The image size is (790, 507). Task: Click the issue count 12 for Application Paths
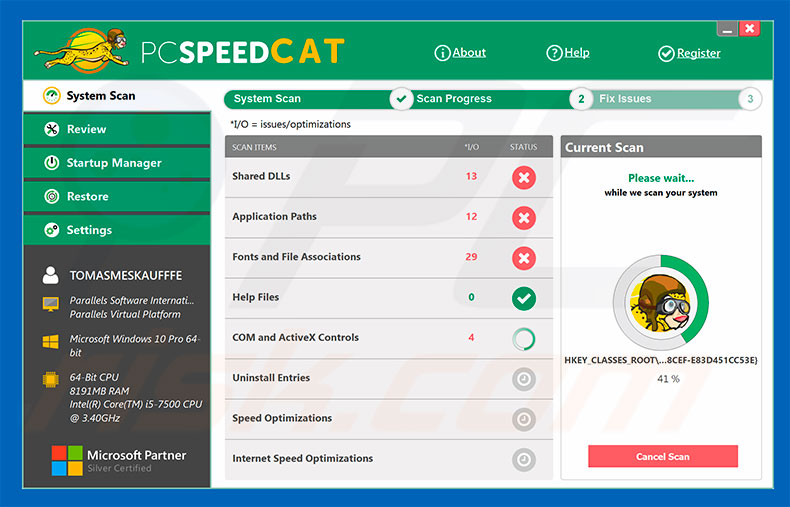[x=471, y=216]
